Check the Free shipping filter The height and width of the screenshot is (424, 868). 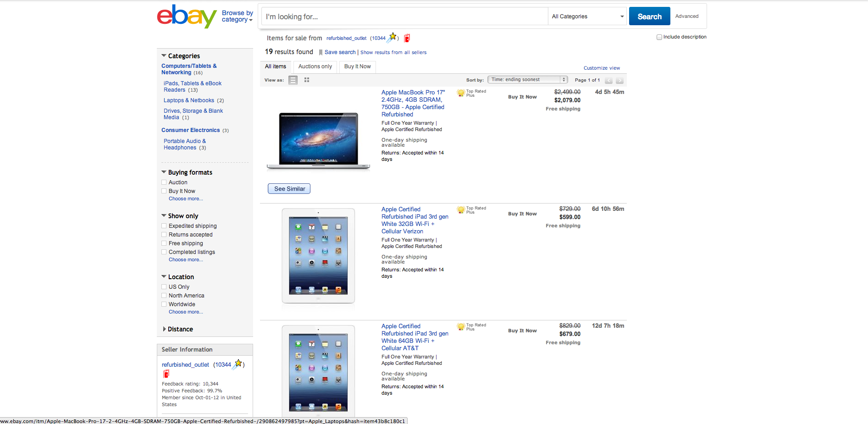[x=164, y=243]
